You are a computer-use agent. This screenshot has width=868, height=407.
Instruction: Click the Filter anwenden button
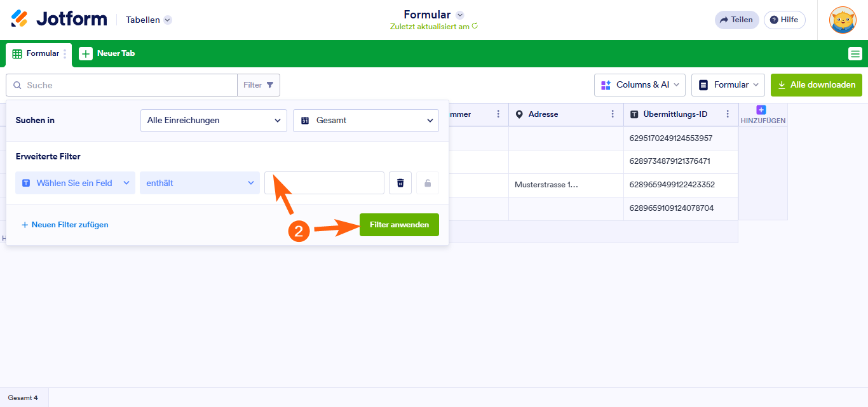(x=399, y=225)
